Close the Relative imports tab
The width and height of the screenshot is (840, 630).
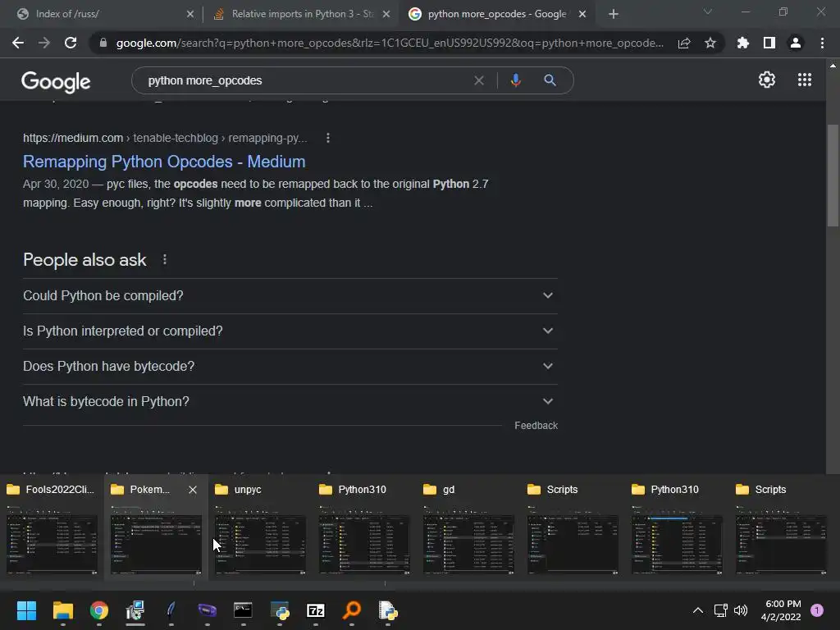tap(386, 15)
